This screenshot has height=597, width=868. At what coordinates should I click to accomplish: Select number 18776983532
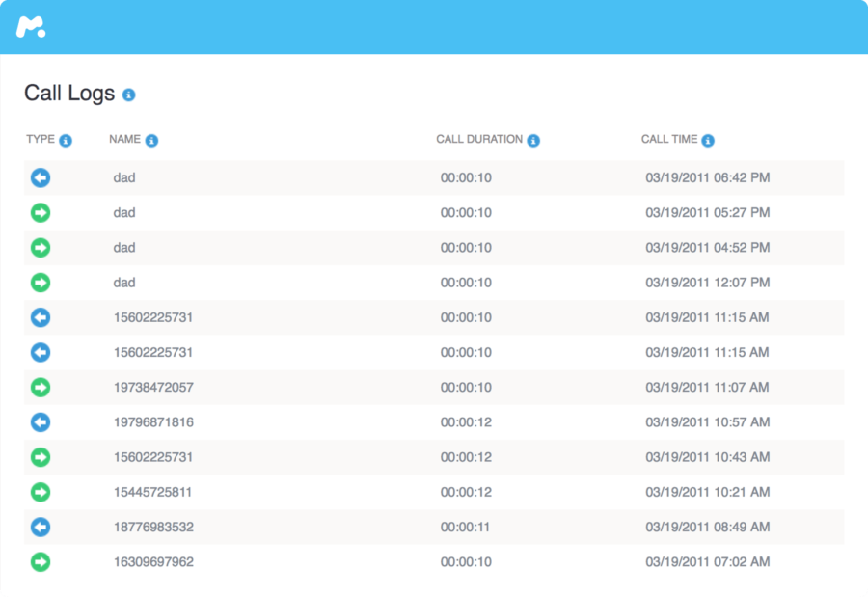(x=153, y=527)
